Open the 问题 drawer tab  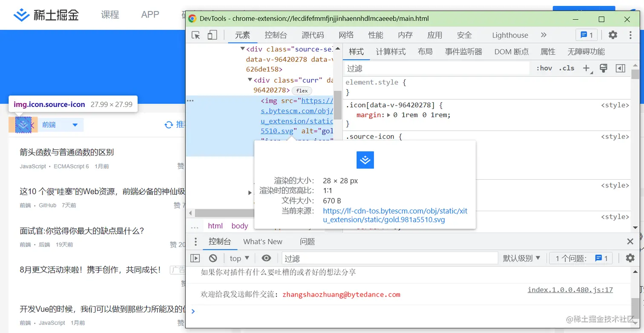coord(307,241)
